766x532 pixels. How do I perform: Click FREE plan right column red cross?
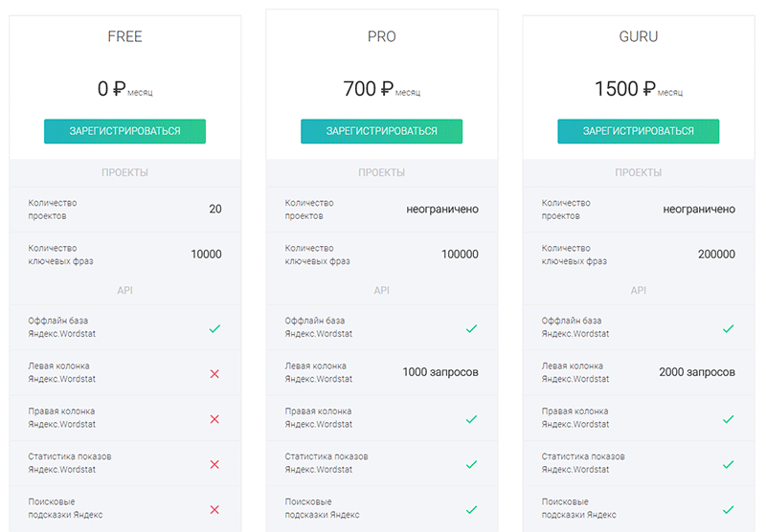click(x=214, y=419)
